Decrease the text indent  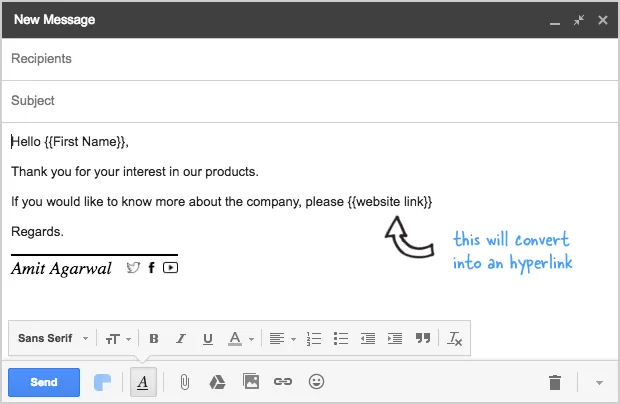coord(368,339)
